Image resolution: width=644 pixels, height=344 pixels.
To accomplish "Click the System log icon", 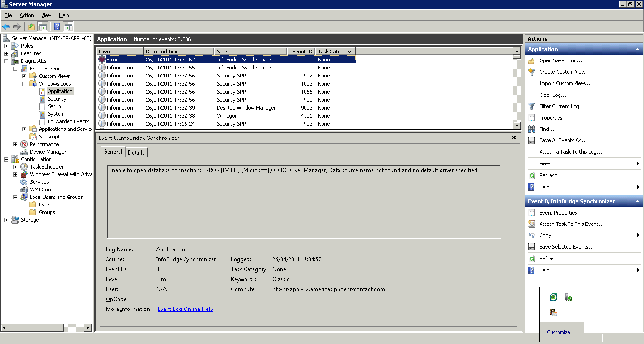I will [42, 114].
